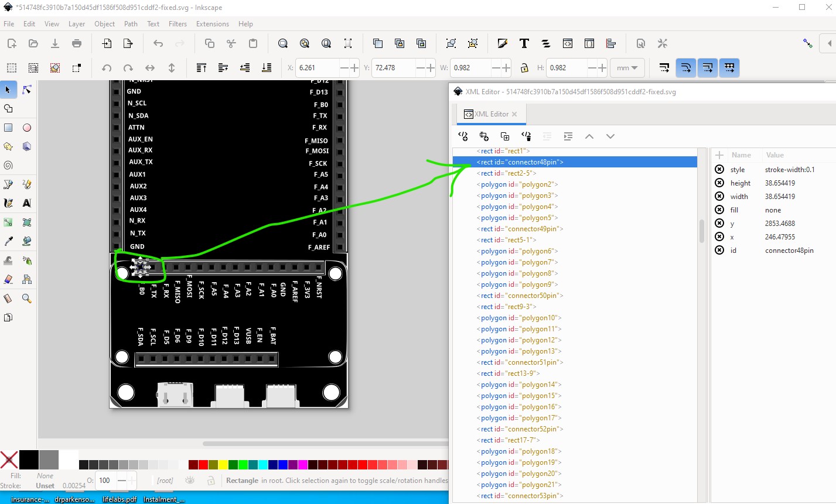Increase the width W value
Viewport: 836px width, 504px height.
pos(506,68)
